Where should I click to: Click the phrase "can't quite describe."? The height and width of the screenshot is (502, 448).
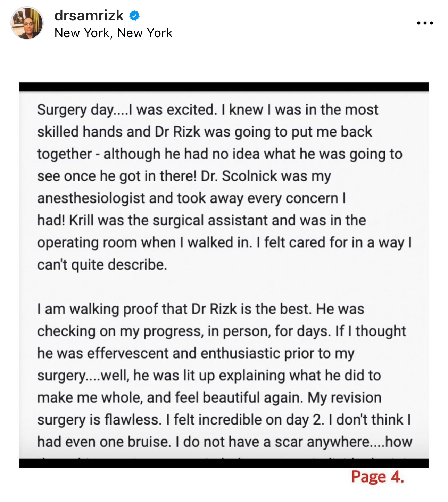pos(102,265)
